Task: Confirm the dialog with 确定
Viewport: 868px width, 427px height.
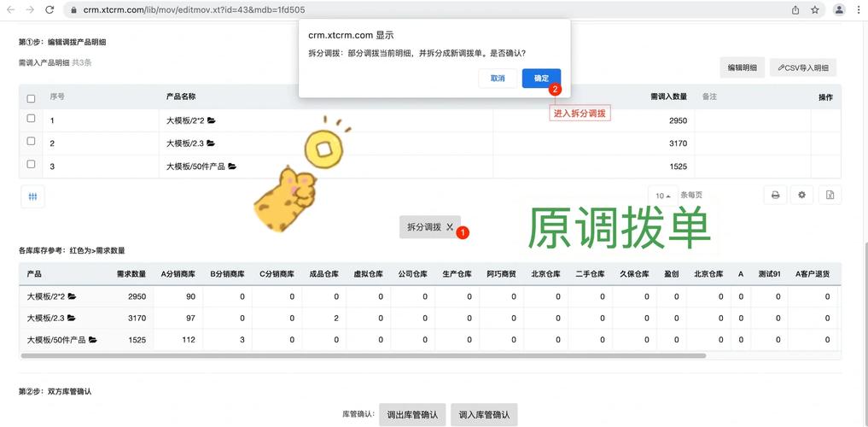Action: click(x=541, y=78)
